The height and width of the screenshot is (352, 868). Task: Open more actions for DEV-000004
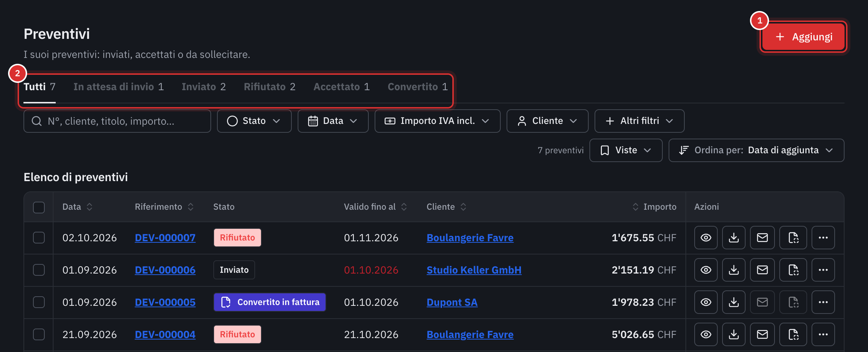(823, 334)
